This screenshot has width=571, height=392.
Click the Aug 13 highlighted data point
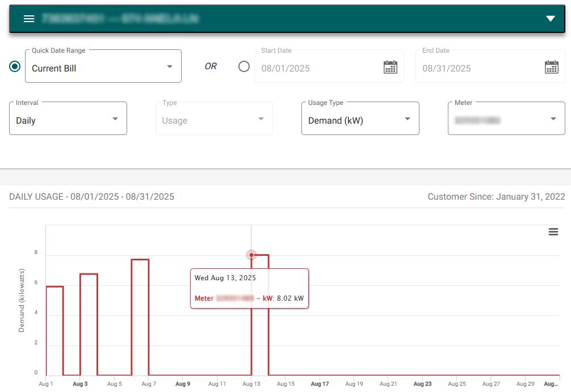coord(251,255)
